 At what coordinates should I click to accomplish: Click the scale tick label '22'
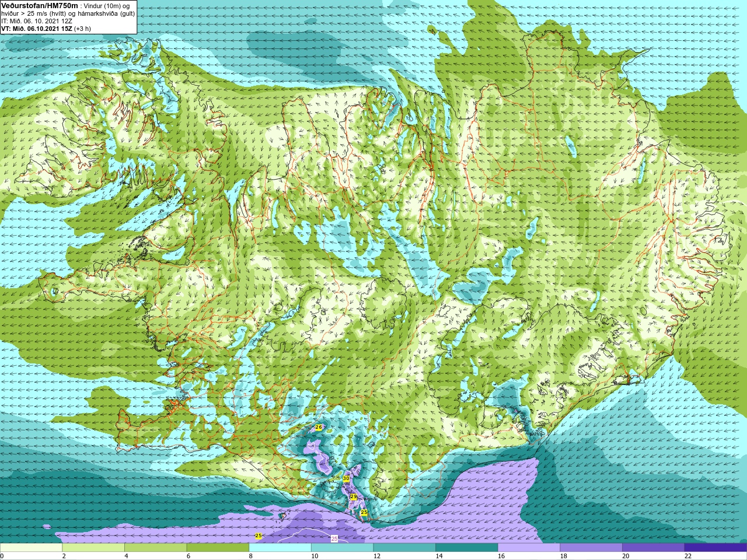pyautogui.click(x=687, y=556)
